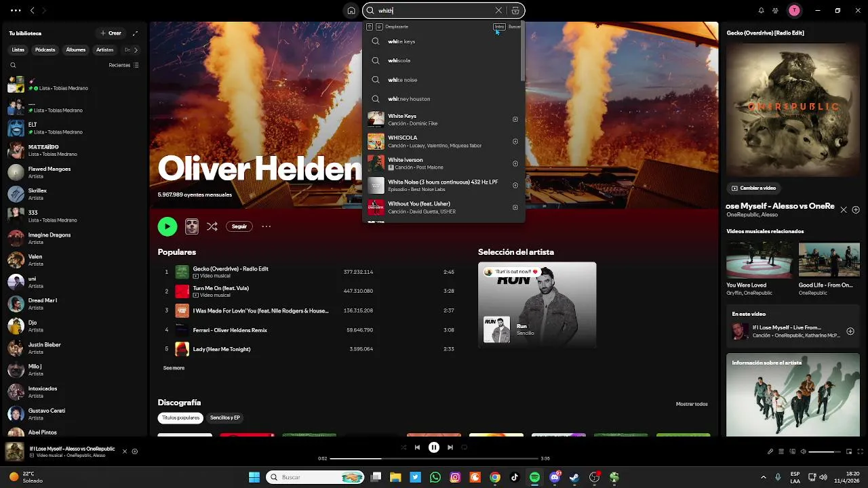
Task: Open the three-dots menu in title bar
Action: 15,10
